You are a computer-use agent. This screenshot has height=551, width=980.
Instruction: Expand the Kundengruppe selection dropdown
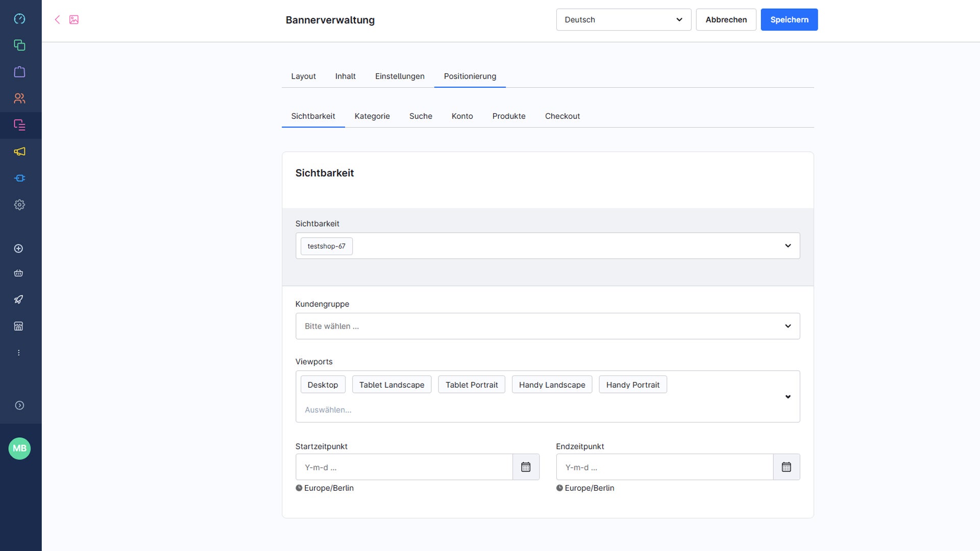pyautogui.click(x=547, y=325)
